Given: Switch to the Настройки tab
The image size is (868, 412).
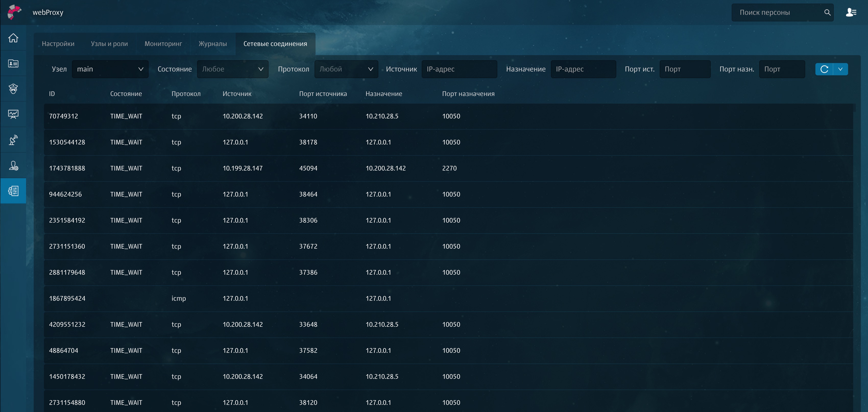Looking at the screenshot, I should pos(58,44).
